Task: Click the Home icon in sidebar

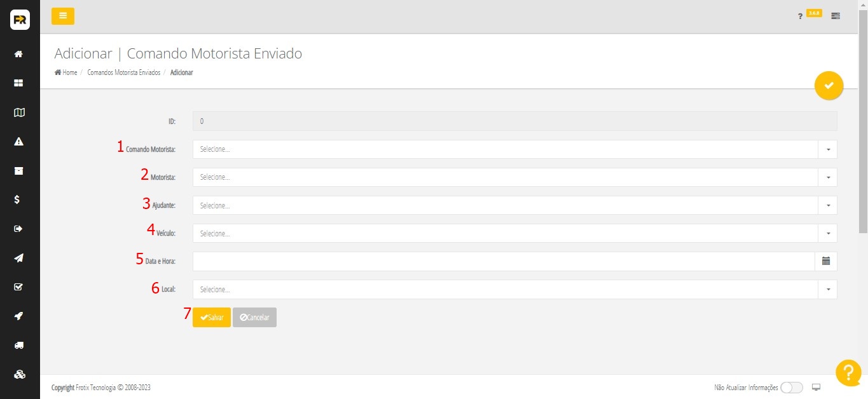Action: click(18, 54)
